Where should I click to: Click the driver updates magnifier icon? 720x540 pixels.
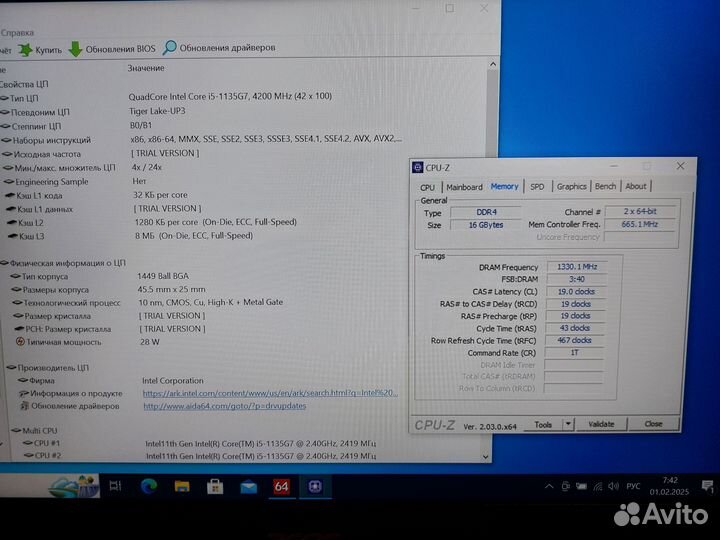[169, 47]
